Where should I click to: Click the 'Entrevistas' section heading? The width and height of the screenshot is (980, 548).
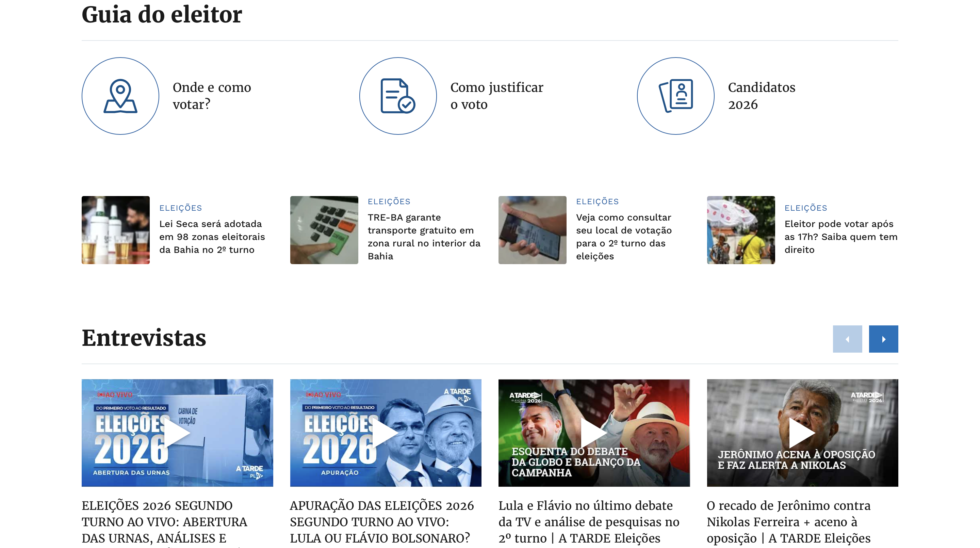click(x=144, y=338)
